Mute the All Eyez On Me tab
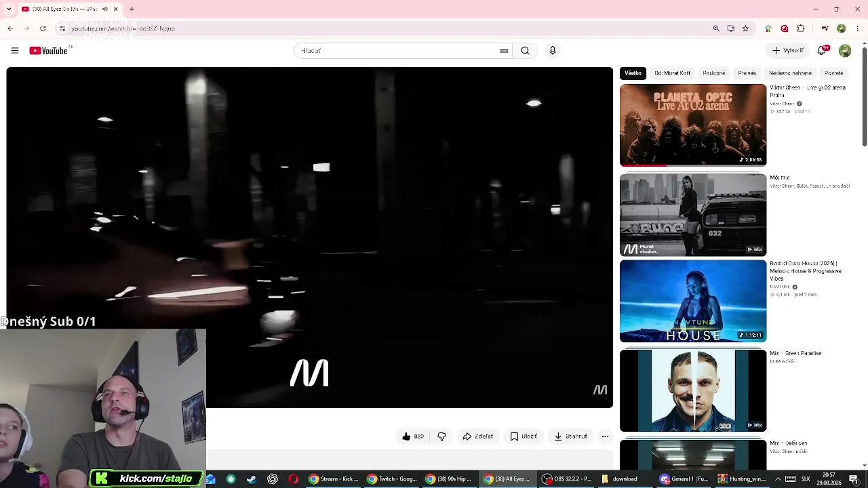The image size is (868, 488). coord(104,9)
